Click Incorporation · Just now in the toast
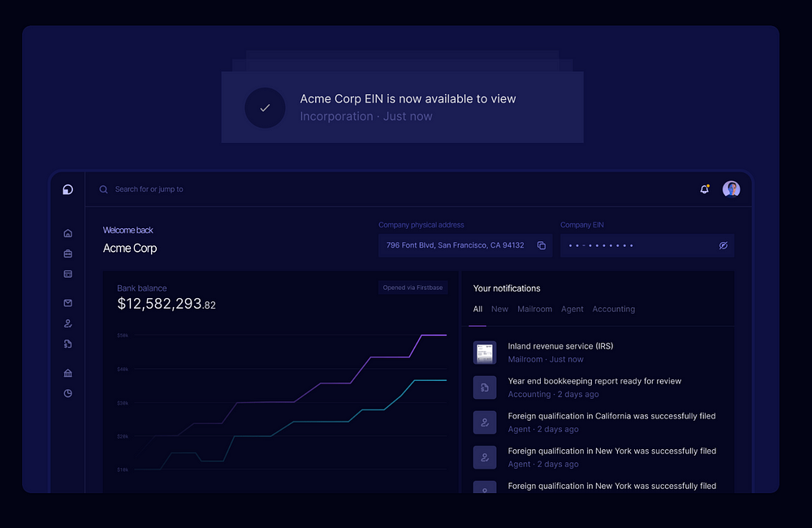812x528 pixels. pyautogui.click(x=366, y=117)
